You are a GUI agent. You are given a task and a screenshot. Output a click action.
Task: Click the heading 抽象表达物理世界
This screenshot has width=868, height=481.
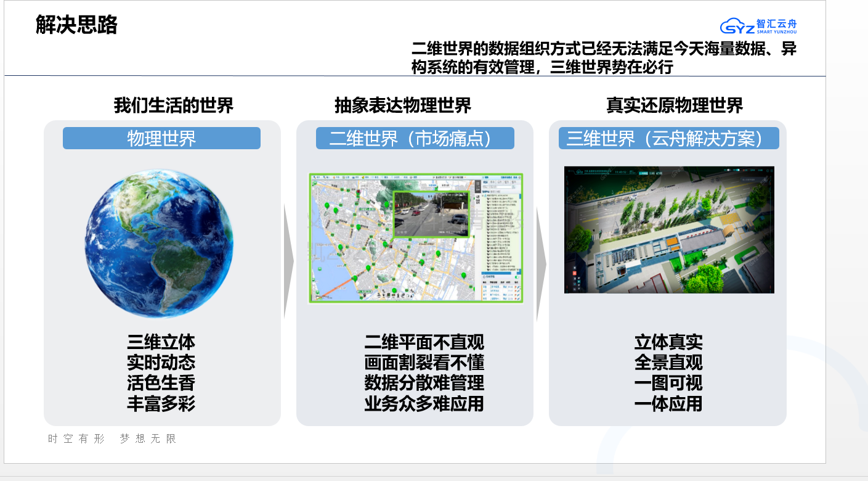403,105
